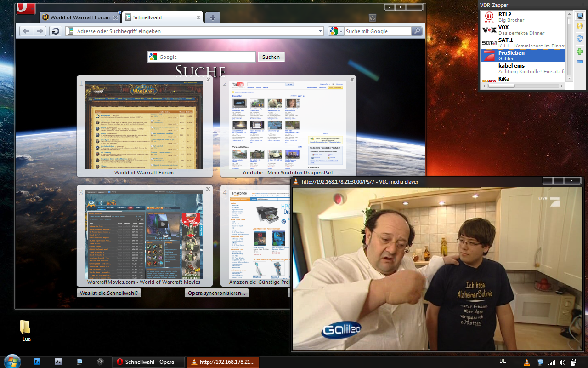Screen dimensions: 588x368
Task: Select the Schnellwahl tab
Action: tap(163, 17)
